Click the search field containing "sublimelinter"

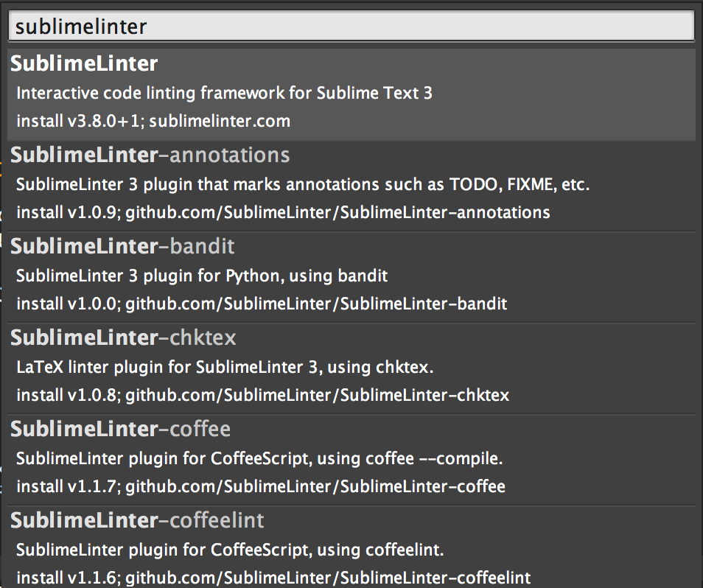click(x=351, y=27)
